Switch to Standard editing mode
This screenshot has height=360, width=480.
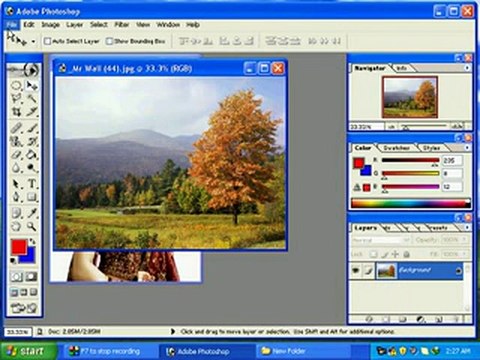16,276
